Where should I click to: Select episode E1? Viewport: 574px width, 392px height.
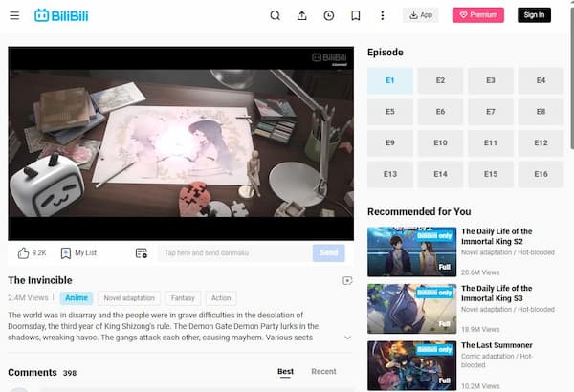(390, 80)
